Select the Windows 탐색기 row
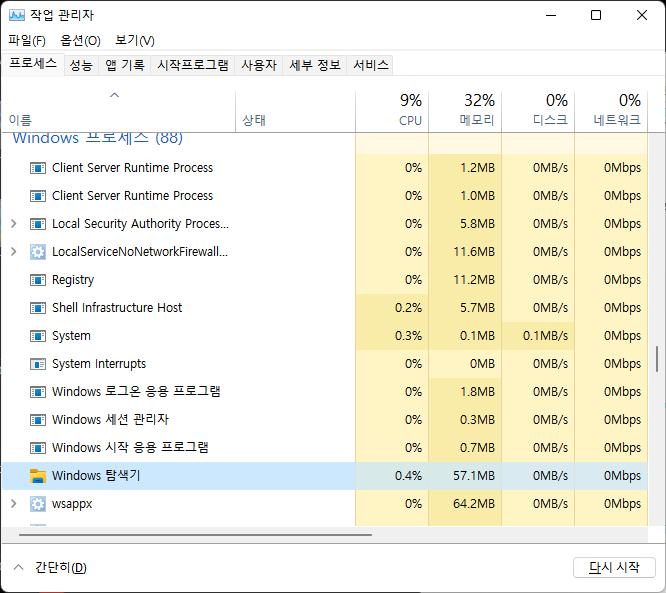 click(325, 476)
